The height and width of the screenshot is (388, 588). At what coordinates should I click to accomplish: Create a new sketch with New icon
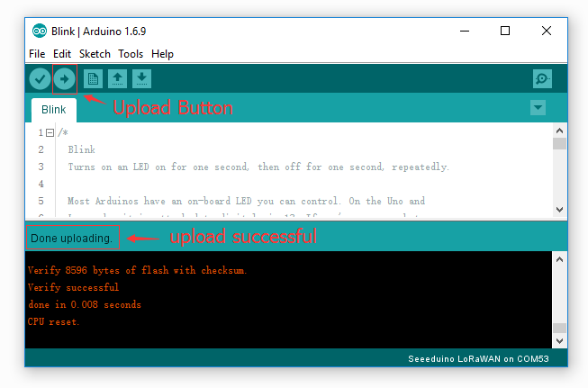(x=93, y=79)
